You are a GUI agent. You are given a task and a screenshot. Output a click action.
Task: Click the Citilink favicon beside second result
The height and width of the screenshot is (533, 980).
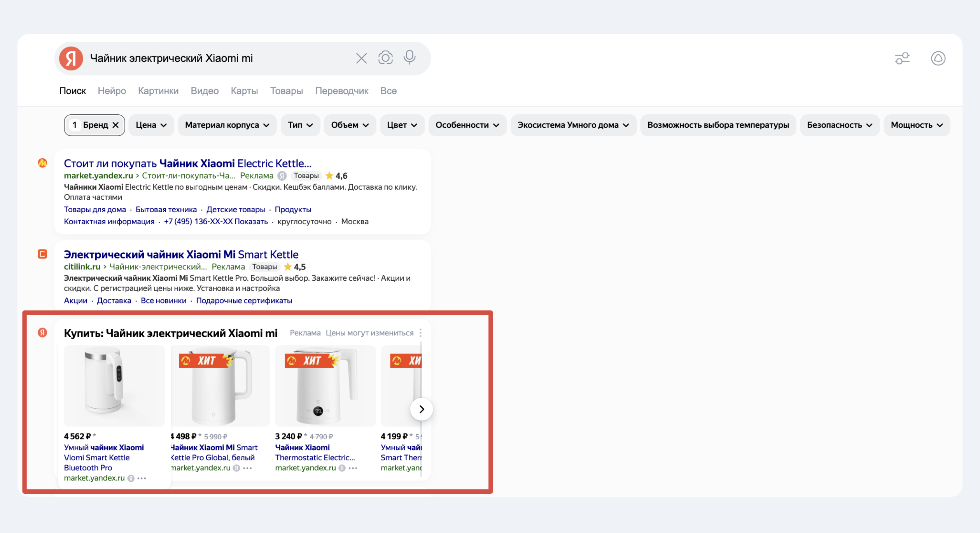click(42, 254)
